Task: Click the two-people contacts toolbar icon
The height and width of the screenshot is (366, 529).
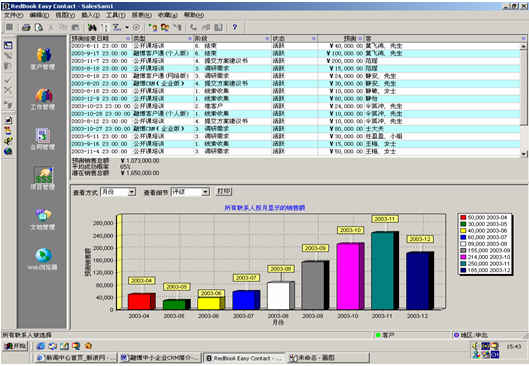Action: [165, 28]
